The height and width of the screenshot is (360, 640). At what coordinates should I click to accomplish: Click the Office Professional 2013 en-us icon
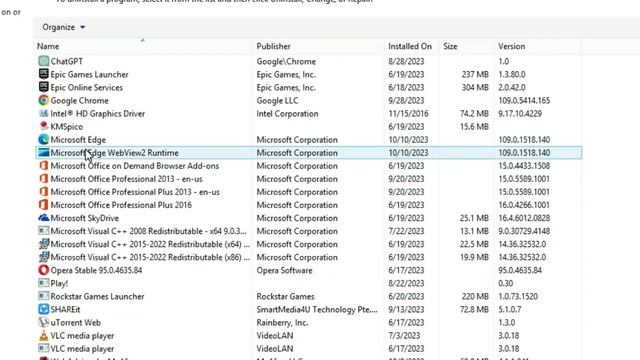(x=43, y=179)
